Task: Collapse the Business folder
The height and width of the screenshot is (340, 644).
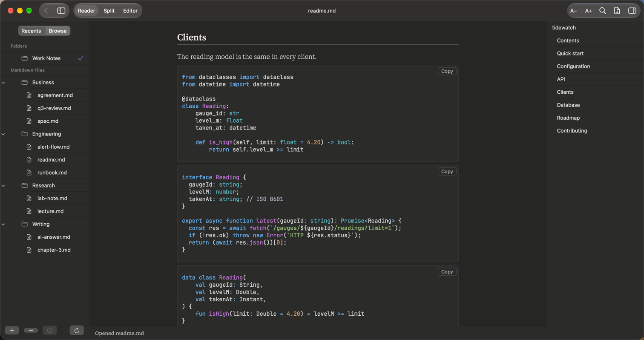Action: 3,82
